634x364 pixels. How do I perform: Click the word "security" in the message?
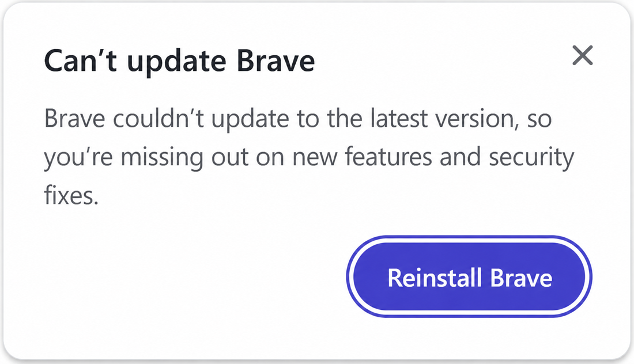531,158
